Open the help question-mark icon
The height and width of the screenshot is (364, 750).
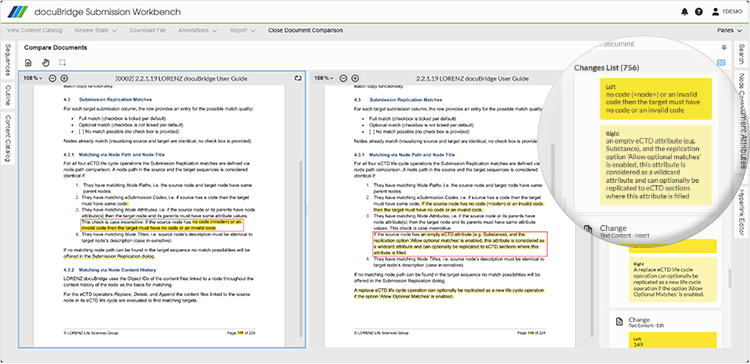click(700, 11)
